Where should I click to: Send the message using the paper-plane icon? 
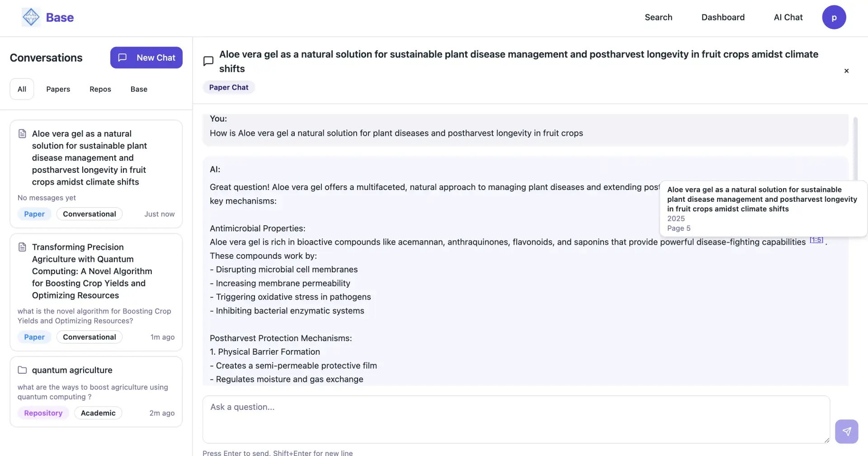pyautogui.click(x=847, y=431)
